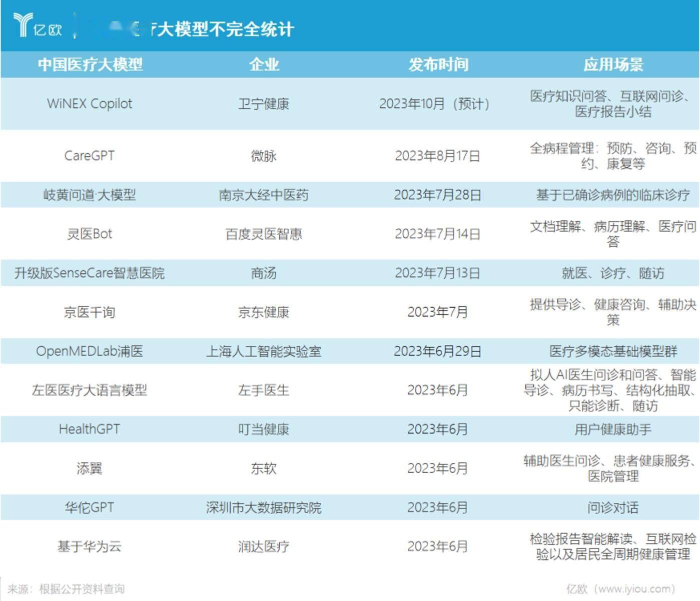Image resolution: width=700 pixels, height=601 pixels.
Task: Click the 润达医疗 company cell
Action: coord(264,546)
